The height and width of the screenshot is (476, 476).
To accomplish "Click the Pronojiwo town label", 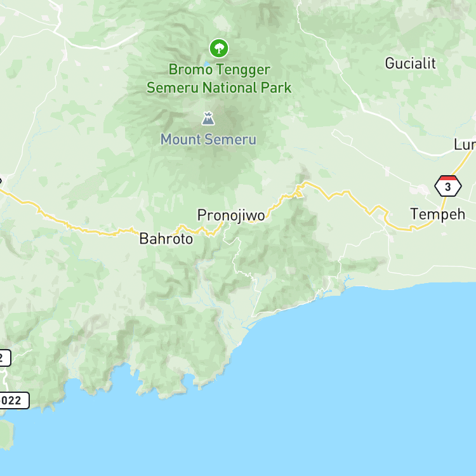I will pyautogui.click(x=231, y=216).
